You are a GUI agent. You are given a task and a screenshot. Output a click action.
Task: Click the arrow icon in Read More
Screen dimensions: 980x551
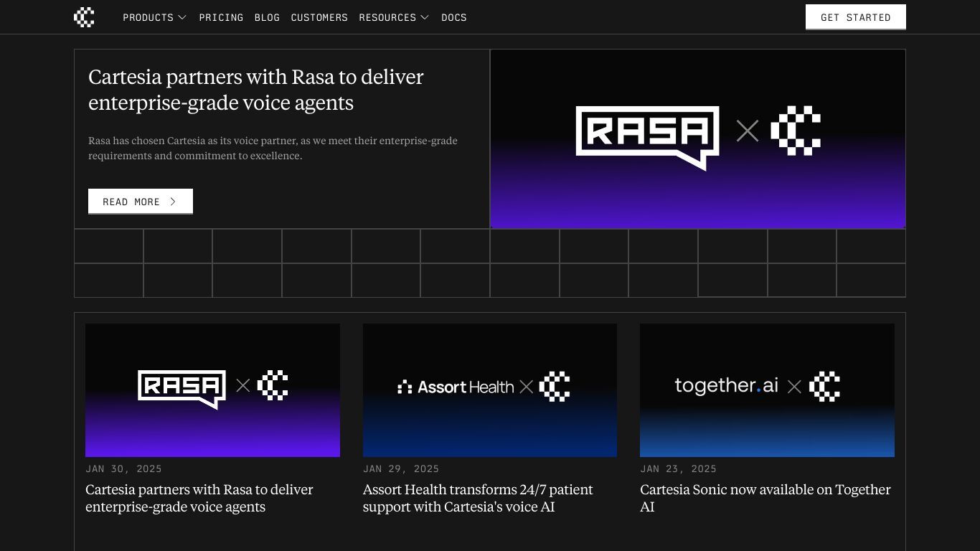(173, 202)
